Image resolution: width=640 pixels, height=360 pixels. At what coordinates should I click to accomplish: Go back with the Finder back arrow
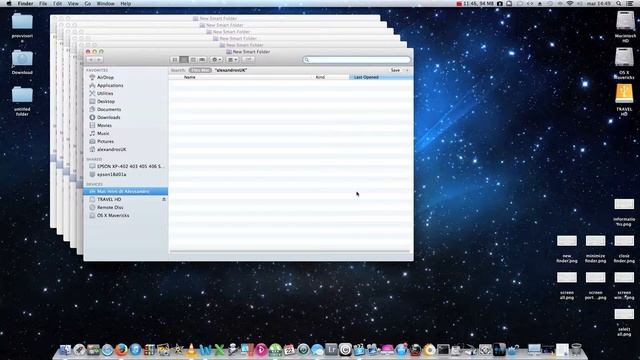coord(91,60)
